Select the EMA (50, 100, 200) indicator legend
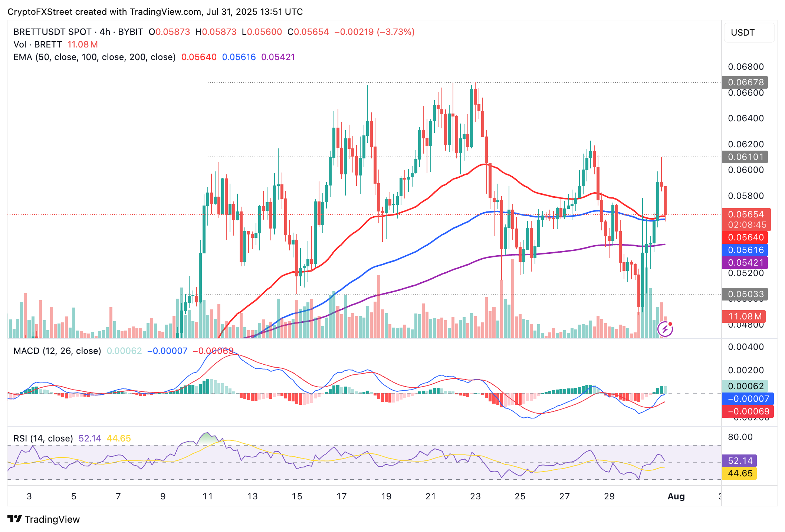 pos(94,57)
